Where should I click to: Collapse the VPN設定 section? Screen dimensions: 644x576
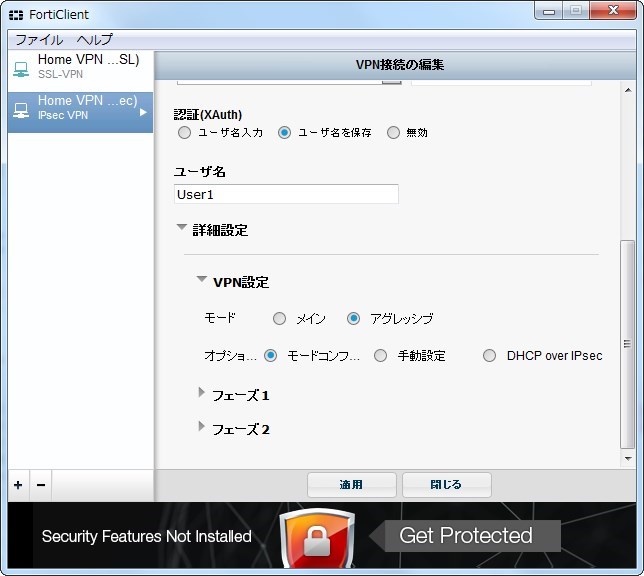tap(202, 279)
